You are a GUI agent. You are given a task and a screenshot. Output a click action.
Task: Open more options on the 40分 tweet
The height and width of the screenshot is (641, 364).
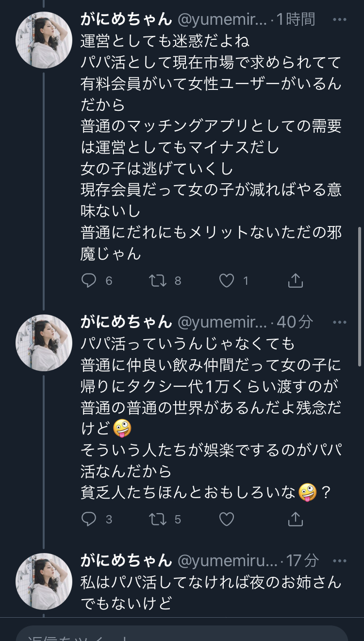point(340,322)
